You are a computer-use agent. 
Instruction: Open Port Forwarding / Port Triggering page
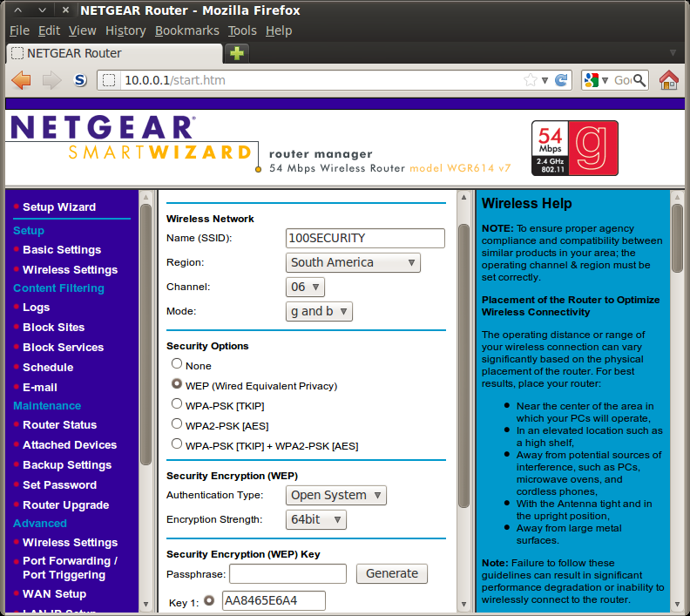pos(70,568)
